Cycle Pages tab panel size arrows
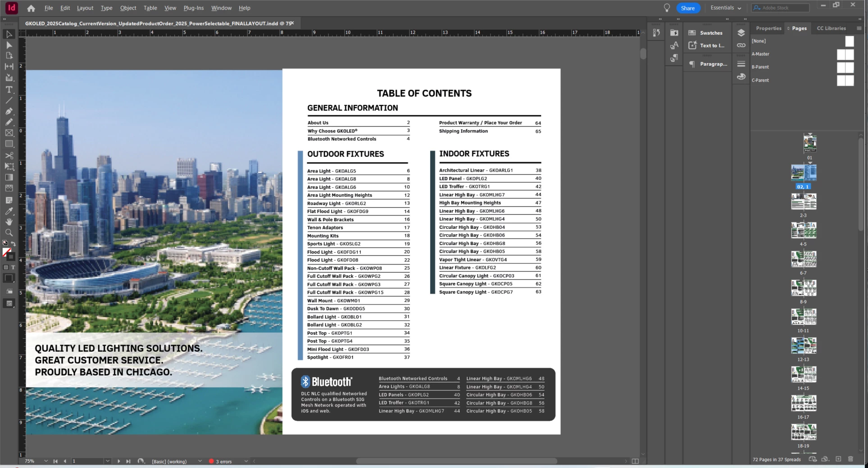 (788, 28)
